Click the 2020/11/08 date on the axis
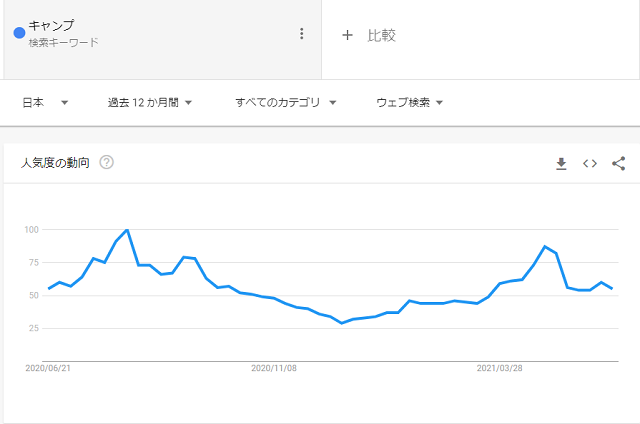Screen dimensions: 640x424 (274, 368)
